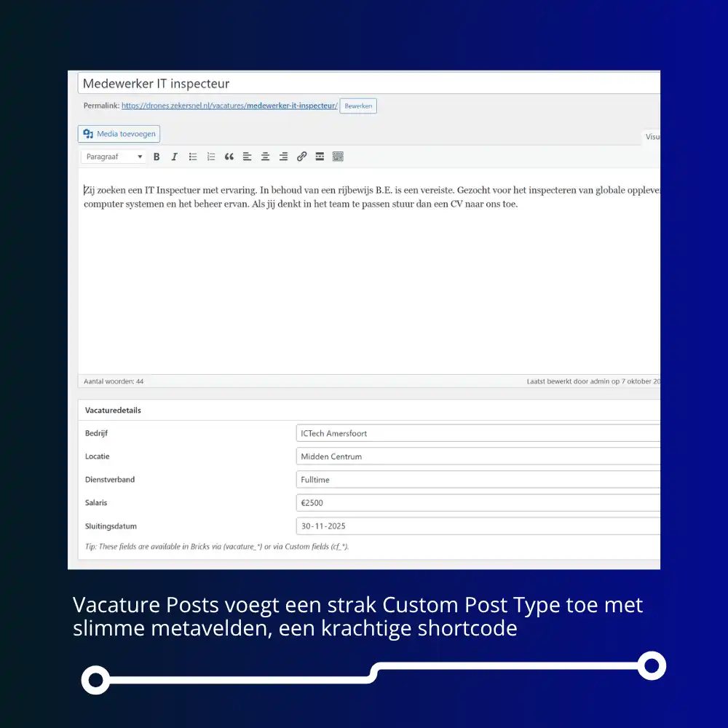This screenshot has width=728, height=728.
Task: Insert a bulleted list
Action: click(x=193, y=157)
